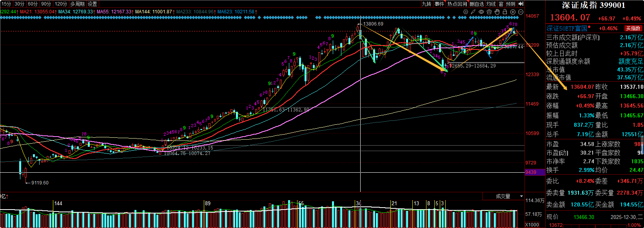The height and width of the screenshot is (228, 644).
Task: Open the 多周期 multi-period view
Action: coord(78,4)
